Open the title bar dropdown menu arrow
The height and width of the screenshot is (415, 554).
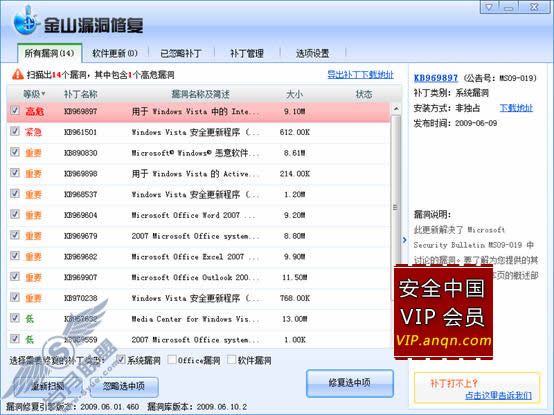tap(489, 7)
